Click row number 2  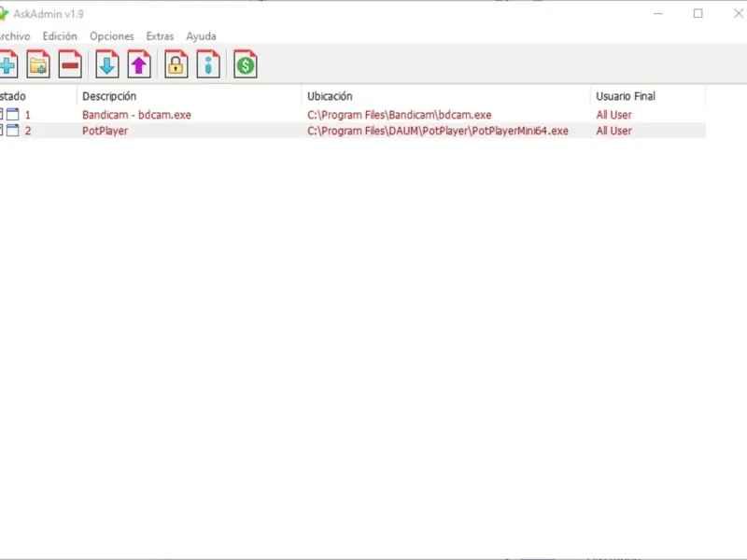point(28,131)
